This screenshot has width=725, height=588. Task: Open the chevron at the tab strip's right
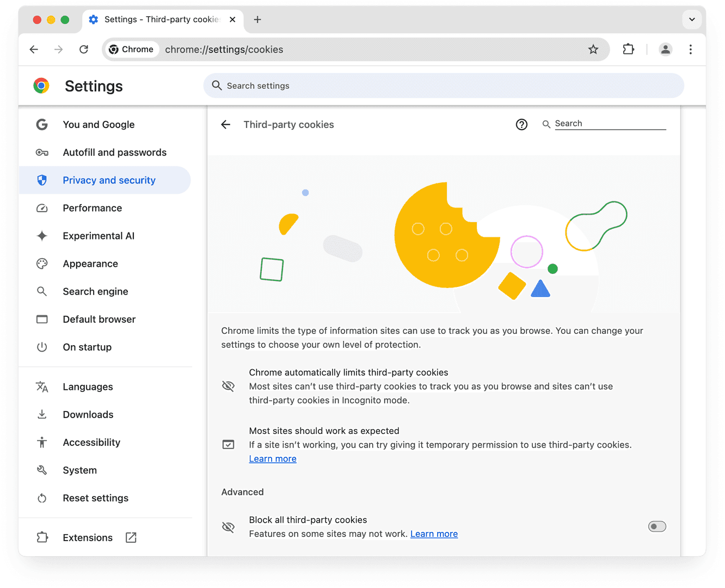tap(692, 19)
